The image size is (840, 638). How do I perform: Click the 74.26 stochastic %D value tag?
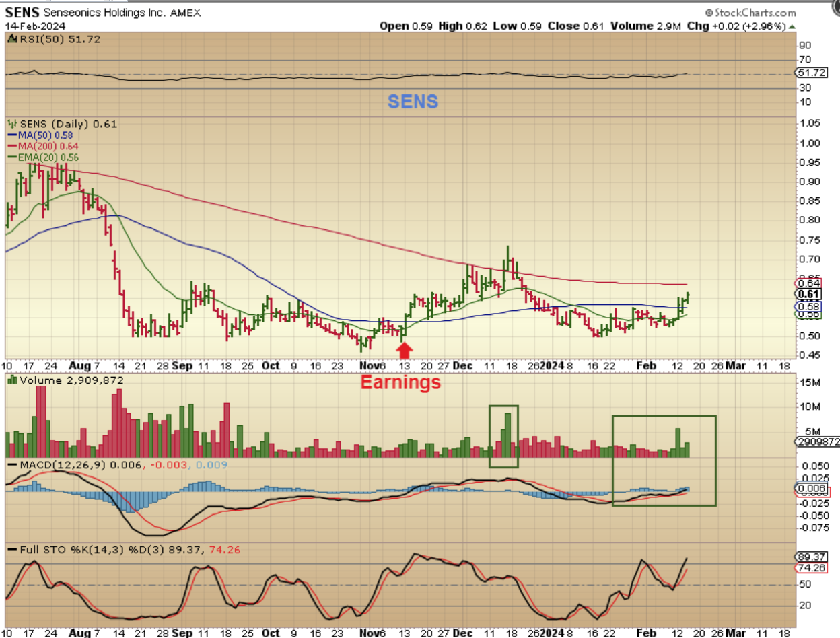811,568
